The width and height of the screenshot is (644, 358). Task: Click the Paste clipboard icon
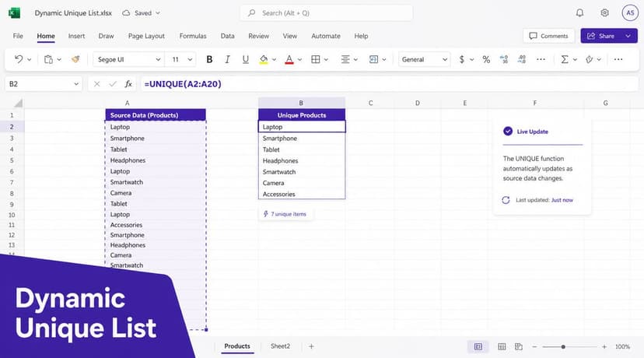click(48, 59)
